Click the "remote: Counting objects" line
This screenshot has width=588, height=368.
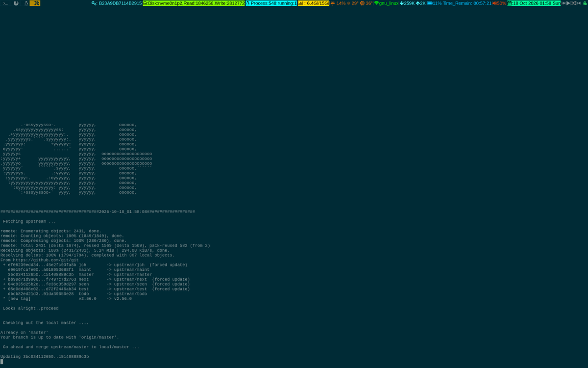click(62, 236)
